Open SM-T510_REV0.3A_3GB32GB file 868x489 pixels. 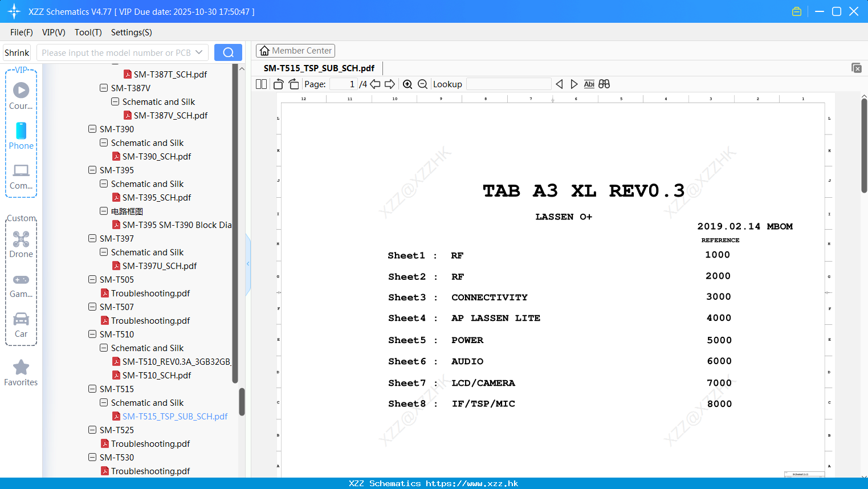176,361
